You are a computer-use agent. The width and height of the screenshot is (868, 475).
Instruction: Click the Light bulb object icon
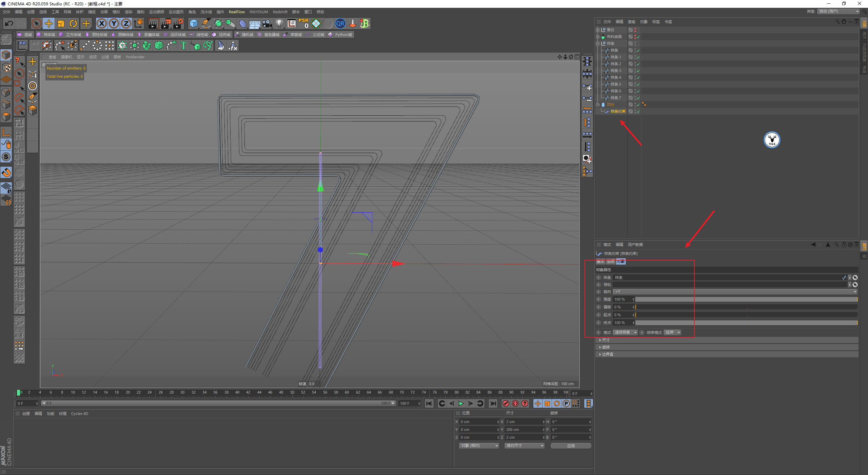pos(279,23)
